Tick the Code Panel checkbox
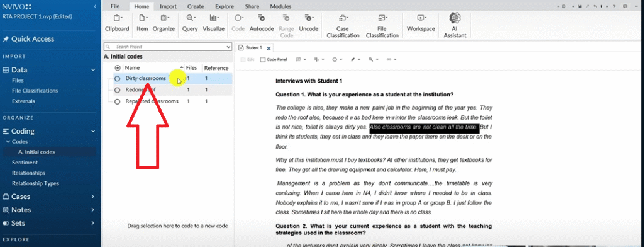The image size is (644, 247). tap(263, 60)
